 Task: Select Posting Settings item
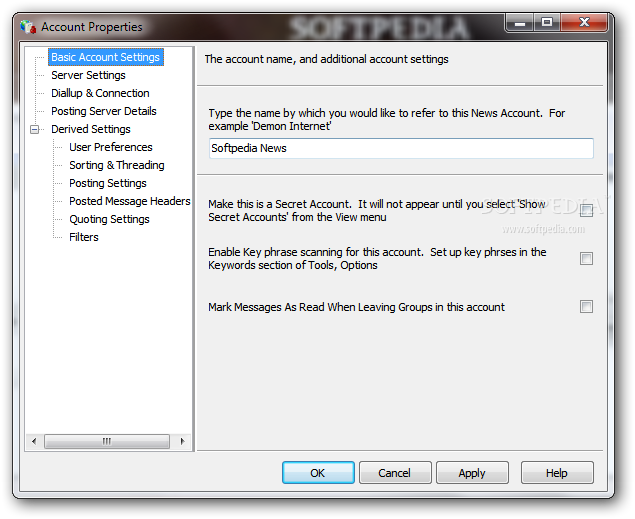pos(108,183)
